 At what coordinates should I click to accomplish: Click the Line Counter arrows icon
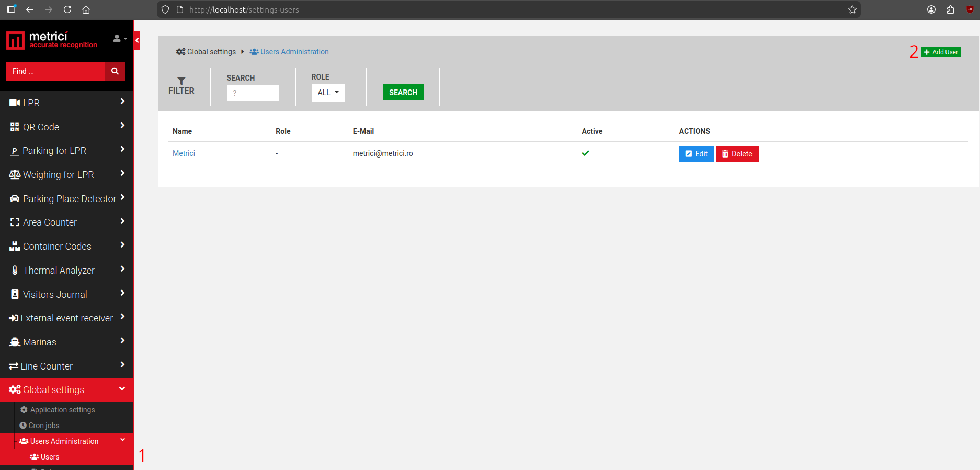[x=14, y=366]
